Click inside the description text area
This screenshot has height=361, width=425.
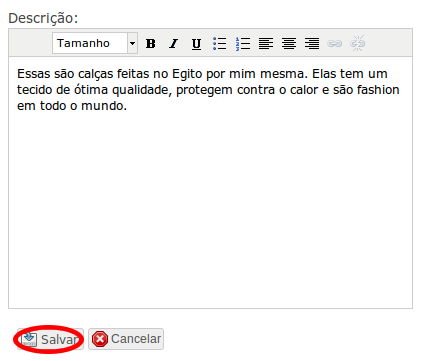(210, 183)
